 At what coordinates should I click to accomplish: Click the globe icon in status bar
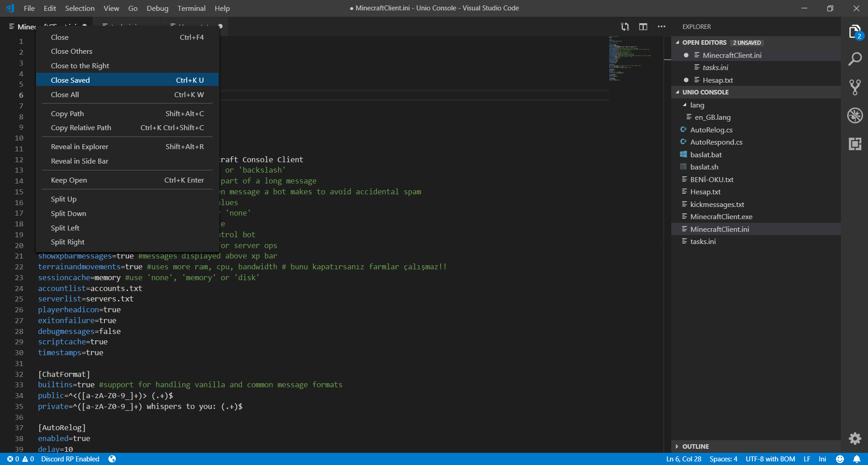(112, 459)
